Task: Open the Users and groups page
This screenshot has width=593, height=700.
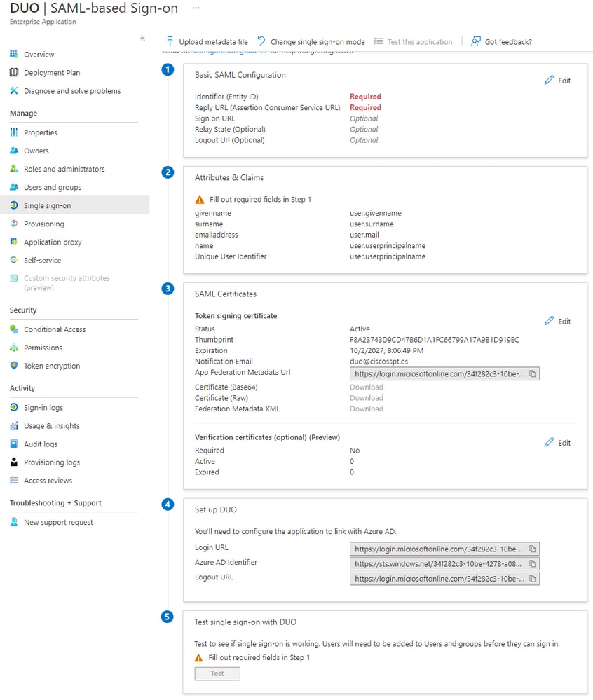Action: [53, 187]
